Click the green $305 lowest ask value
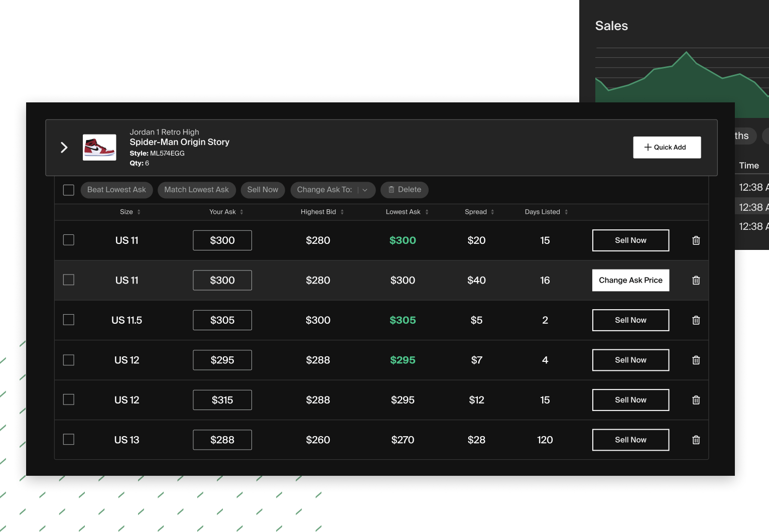 [403, 320]
